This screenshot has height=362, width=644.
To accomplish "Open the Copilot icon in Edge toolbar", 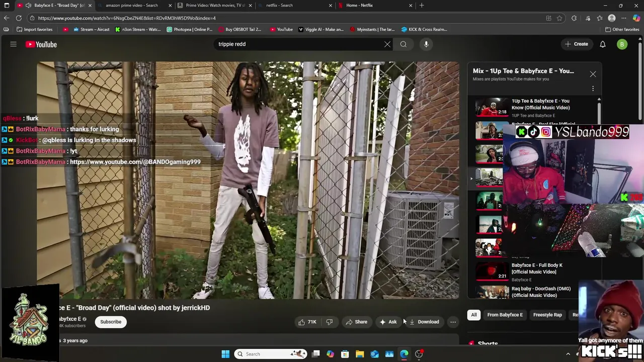I will (x=636, y=18).
